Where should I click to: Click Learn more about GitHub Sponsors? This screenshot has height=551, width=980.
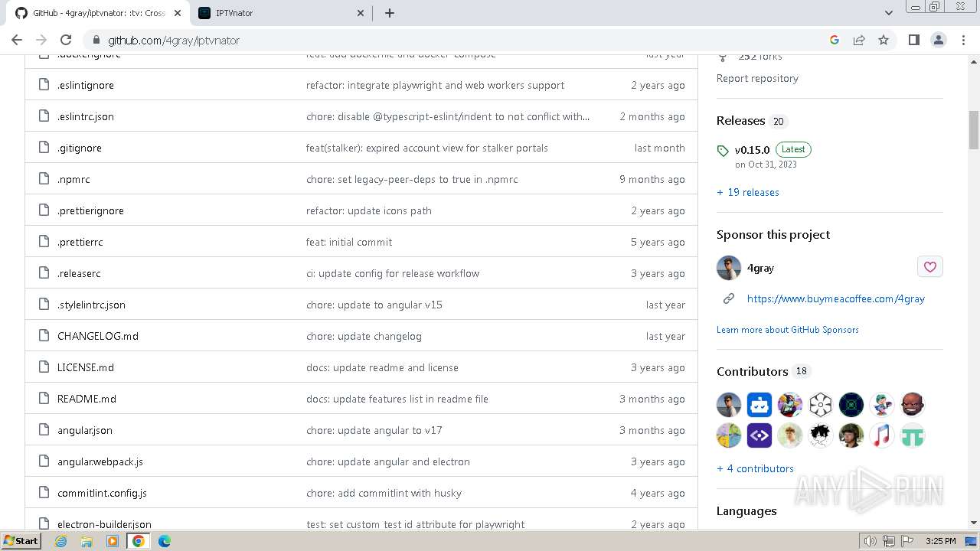[x=788, y=330]
